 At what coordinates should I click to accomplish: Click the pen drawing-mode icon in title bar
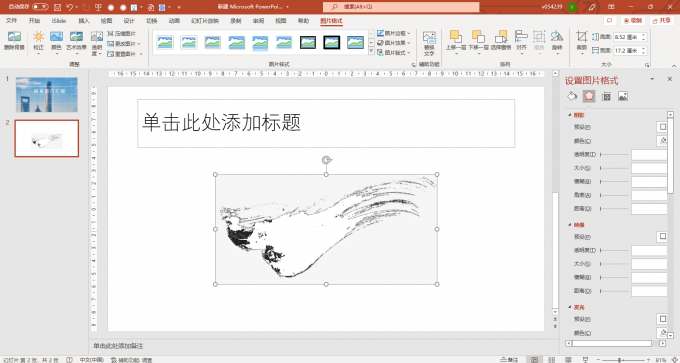click(x=592, y=7)
